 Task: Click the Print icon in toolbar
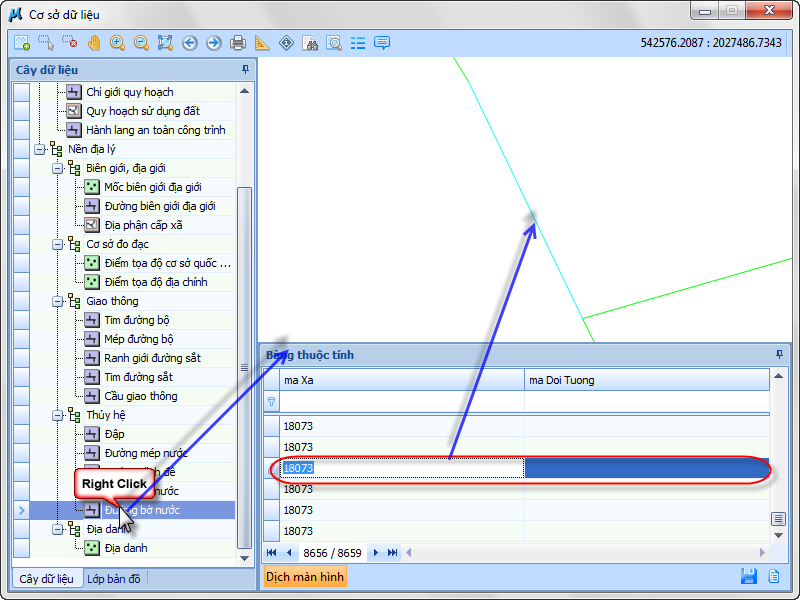pyautogui.click(x=238, y=43)
